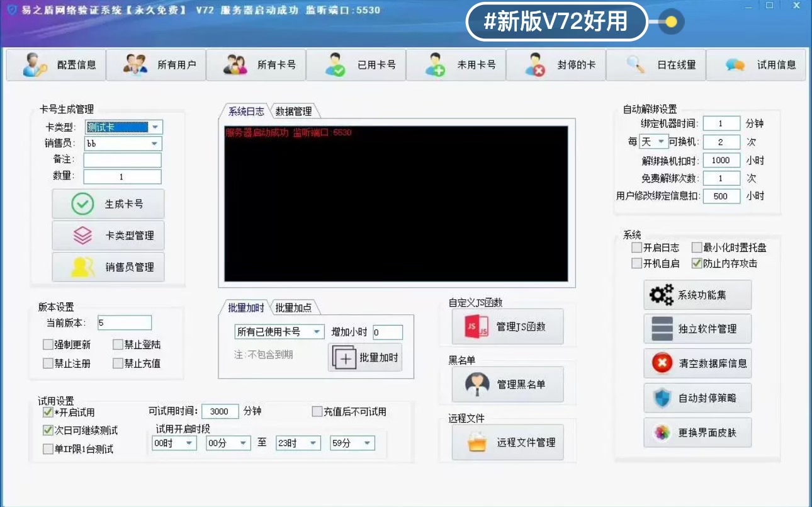
Task: Click the 数量 input field
Action: pos(123,177)
